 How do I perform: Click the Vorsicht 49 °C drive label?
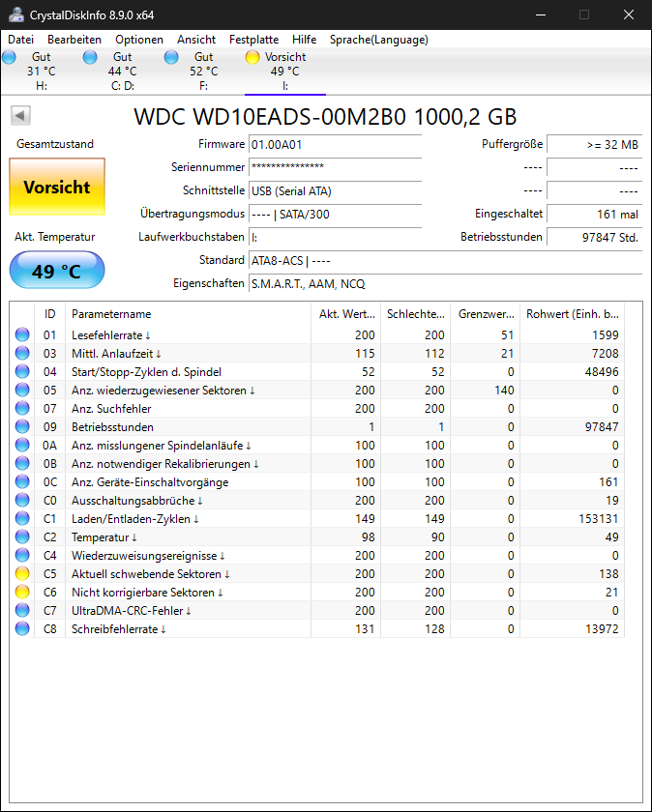[285, 71]
